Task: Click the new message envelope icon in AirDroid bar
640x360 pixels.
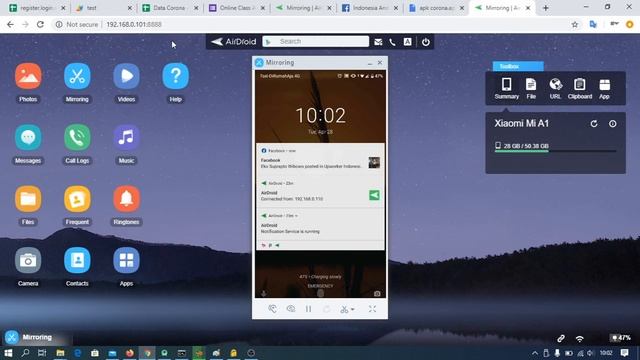Action: (x=378, y=42)
